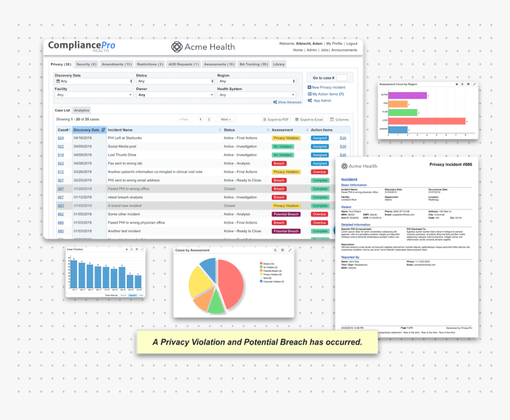510x420 pixels.
Task: Click the red LOVE bar in region chart
Action: (x=427, y=121)
